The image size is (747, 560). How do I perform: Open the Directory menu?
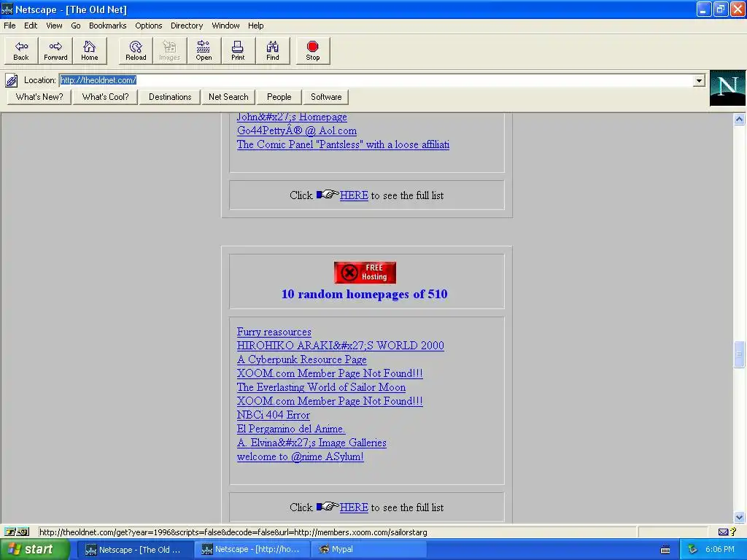[187, 26]
